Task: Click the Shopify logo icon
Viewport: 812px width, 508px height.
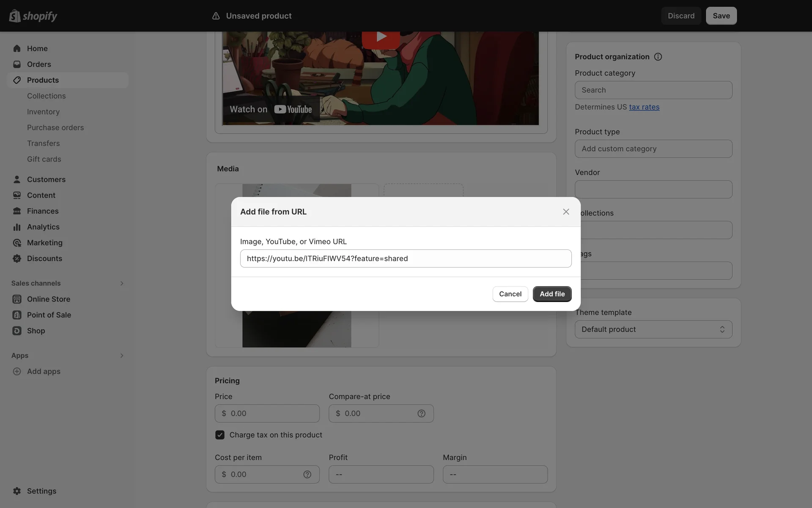Action: 15,16
